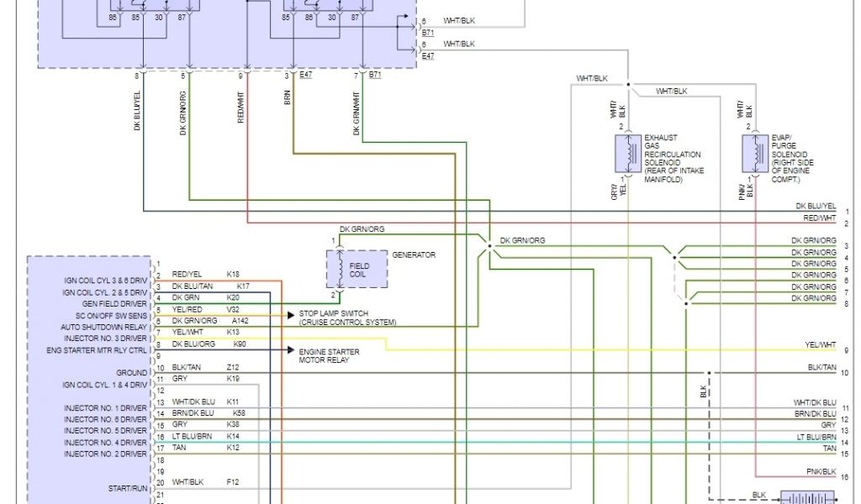Select the GENERATOR label
Screen dimensions: 861x504
tap(414, 255)
